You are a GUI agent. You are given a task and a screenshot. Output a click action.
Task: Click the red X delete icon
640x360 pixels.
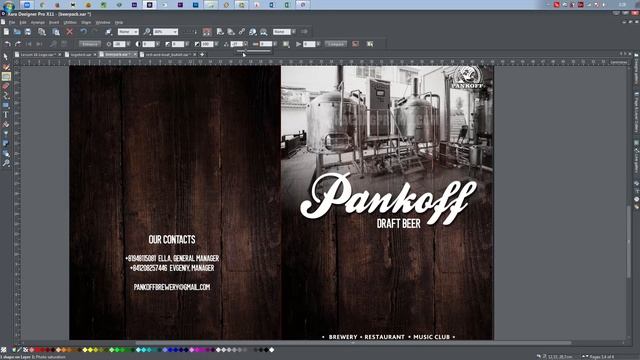coord(70,31)
